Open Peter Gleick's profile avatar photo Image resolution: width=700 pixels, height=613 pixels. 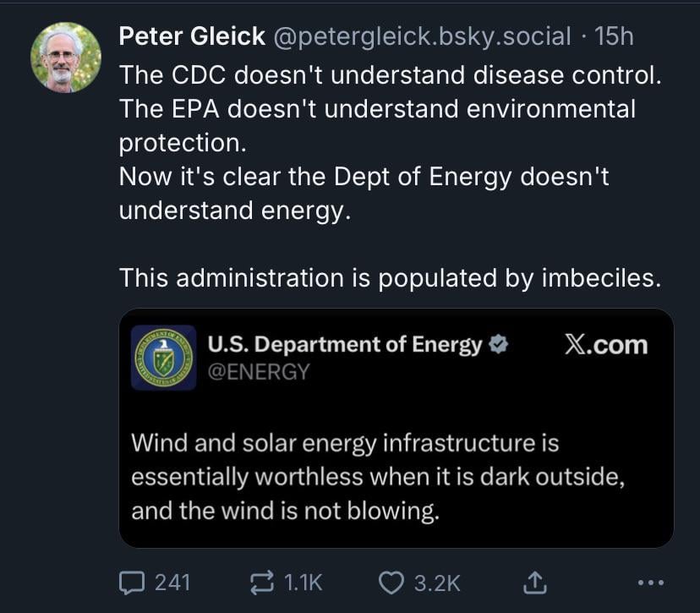pos(66,57)
